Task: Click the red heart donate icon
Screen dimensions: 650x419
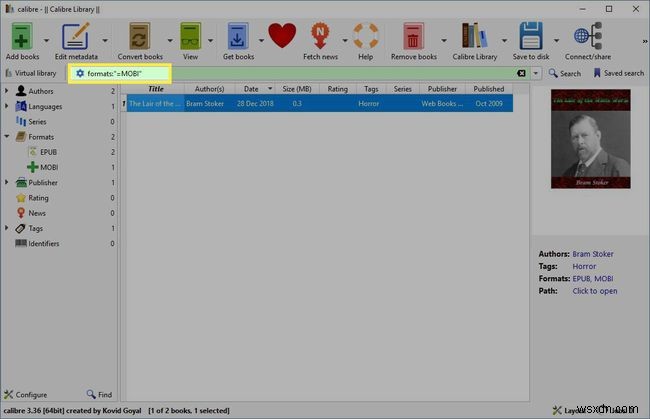Action: (282, 36)
